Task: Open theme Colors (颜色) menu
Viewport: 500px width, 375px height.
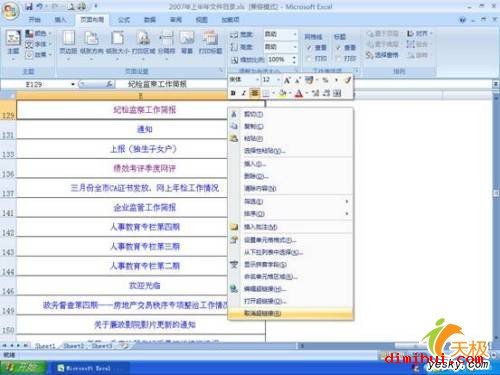Action: [x=38, y=34]
